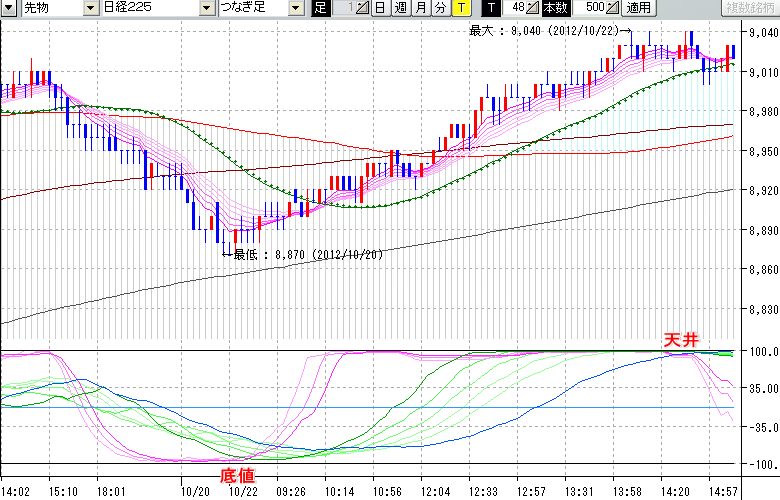Screen dimensions: 780x500
Task: Click the 最低 8,870 low price annotation
Action: pyautogui.click(x=308, y=254)
